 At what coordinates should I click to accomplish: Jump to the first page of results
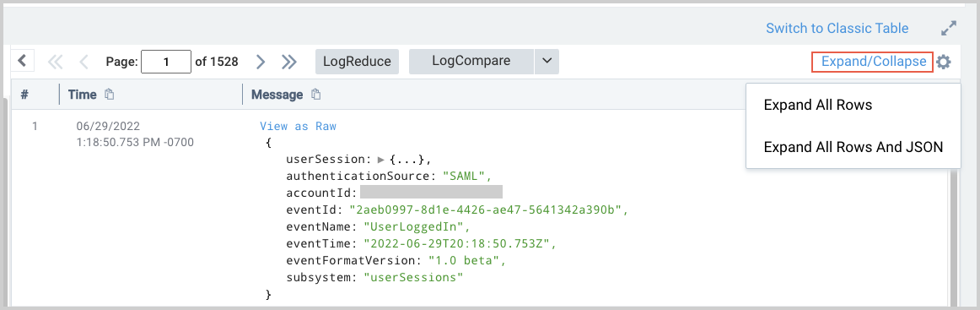click(56, 62)
